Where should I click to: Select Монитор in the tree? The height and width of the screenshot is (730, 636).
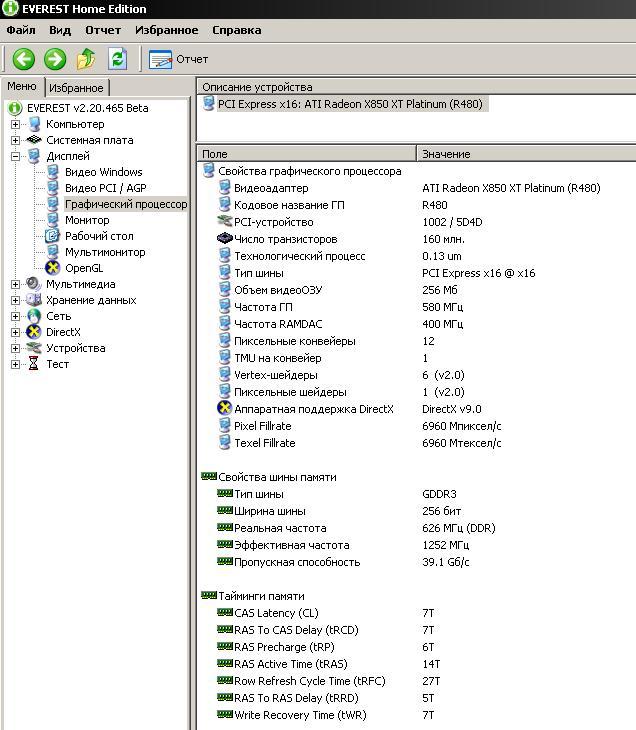pos(87,220)
